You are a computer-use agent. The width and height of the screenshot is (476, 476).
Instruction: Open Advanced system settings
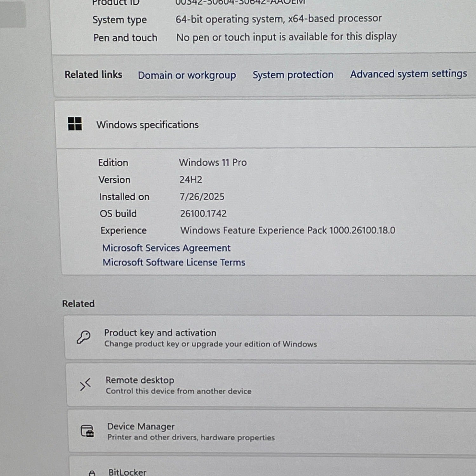(x=408, y=74)
